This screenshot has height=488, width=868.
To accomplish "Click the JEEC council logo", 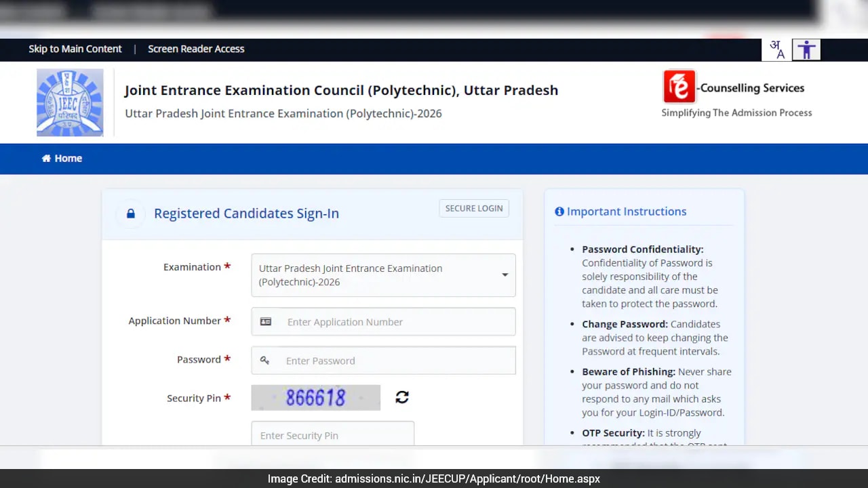I will [70, 102].
